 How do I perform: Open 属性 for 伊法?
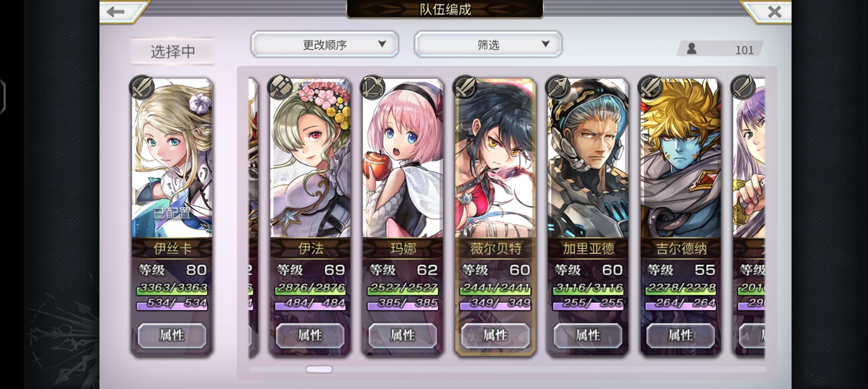tap(310, 335)
